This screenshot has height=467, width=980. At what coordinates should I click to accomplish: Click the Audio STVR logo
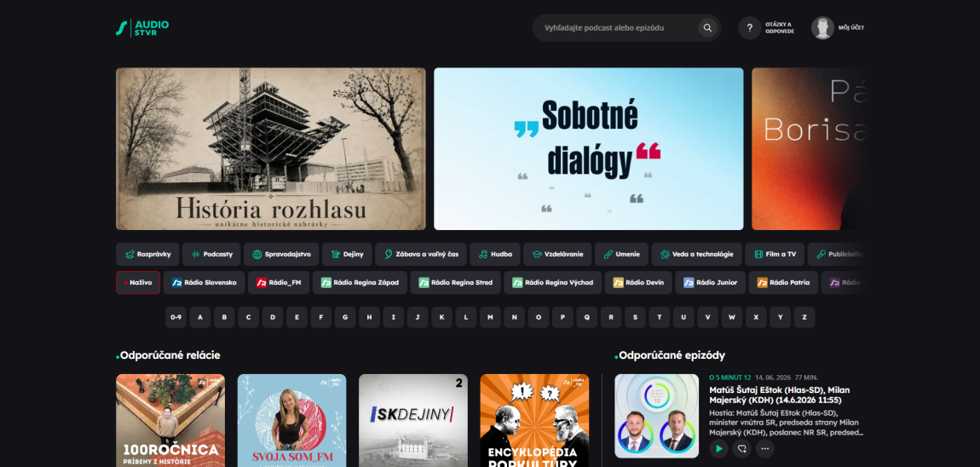pyautogui.click(x=142, y=28)
